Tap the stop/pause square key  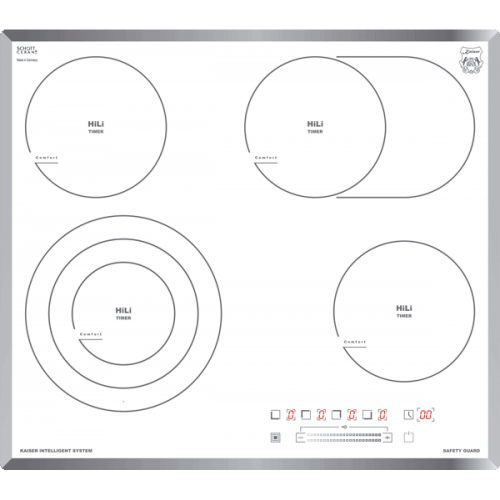point(275,437)
